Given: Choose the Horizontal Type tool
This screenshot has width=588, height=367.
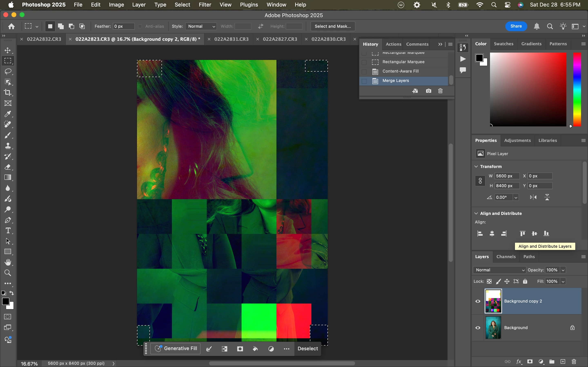Looking at the screenshot, I should pyautogui.click(x=8, y=230).
